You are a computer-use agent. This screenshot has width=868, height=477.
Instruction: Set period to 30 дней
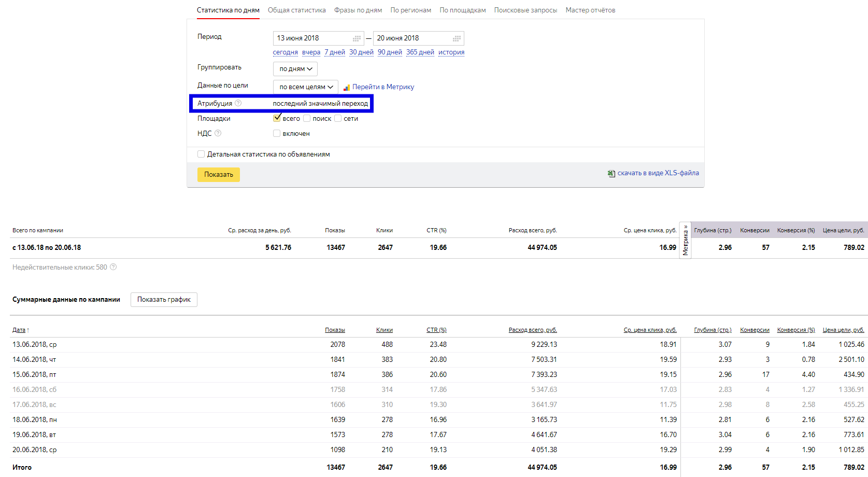[361, 52]
